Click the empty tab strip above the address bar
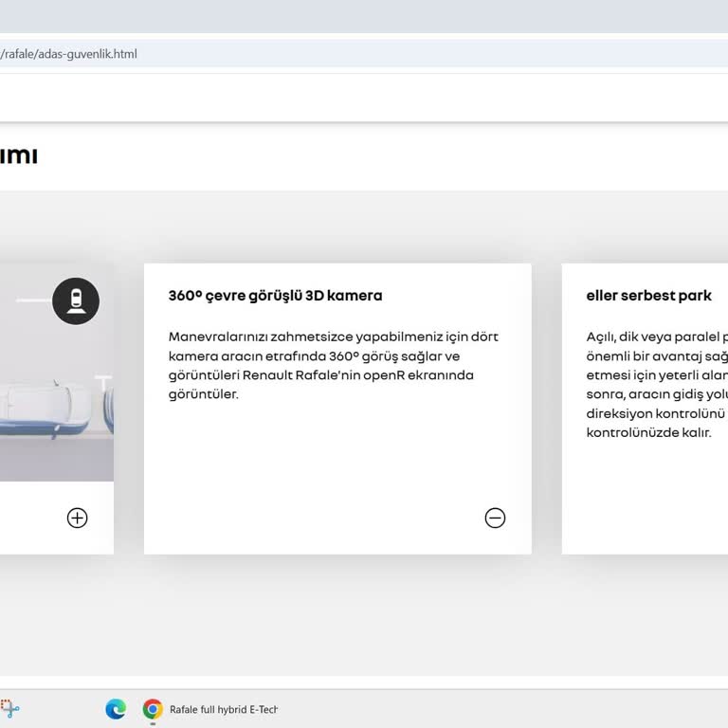 (x=364, y=16)
